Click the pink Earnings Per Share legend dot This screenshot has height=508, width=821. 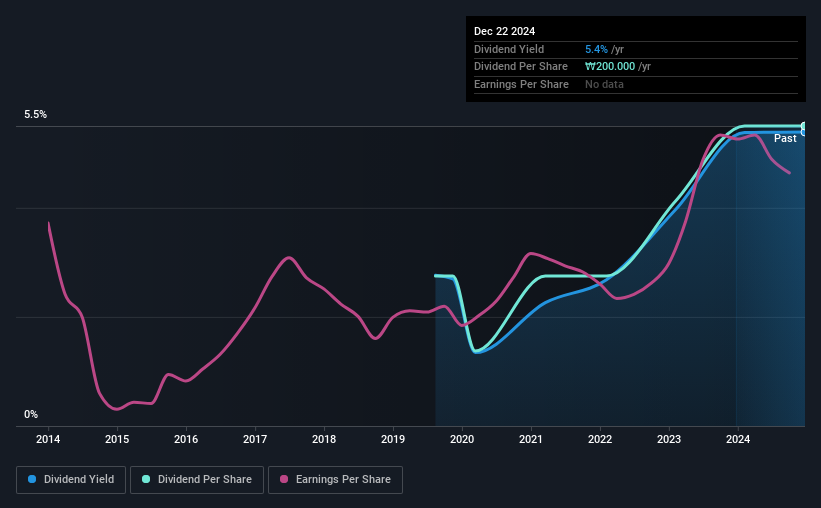[x=284, y=479]
